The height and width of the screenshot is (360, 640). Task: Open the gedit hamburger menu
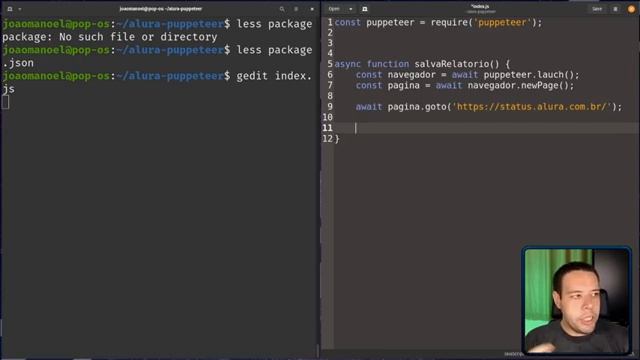pos(616,9)
